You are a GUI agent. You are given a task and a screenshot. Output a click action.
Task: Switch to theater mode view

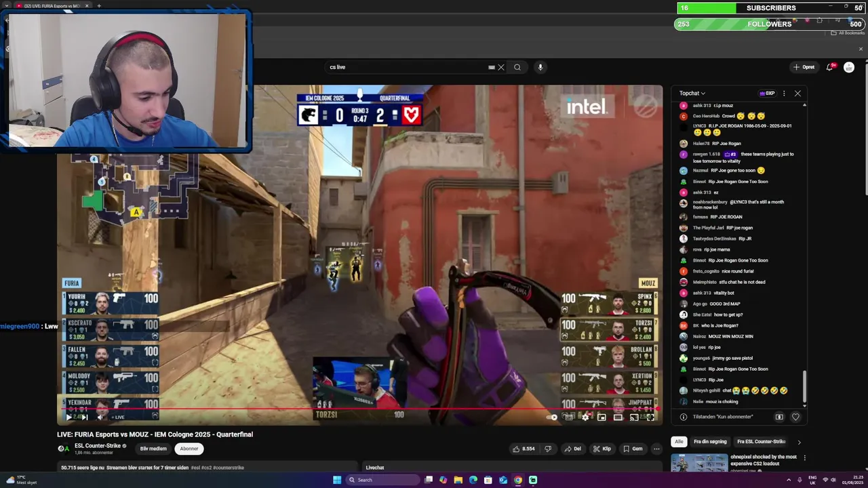click(x=618, y=417)
